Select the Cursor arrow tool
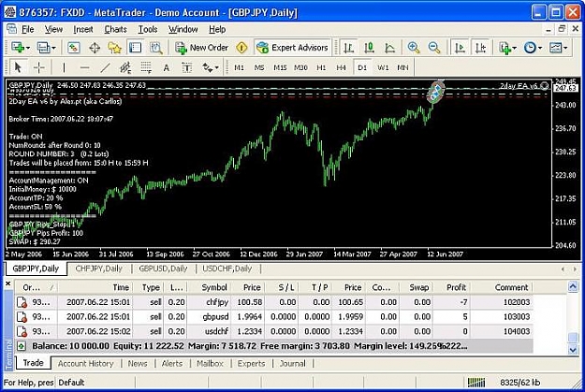Viewport: 585px width, 392px height. 18,67
